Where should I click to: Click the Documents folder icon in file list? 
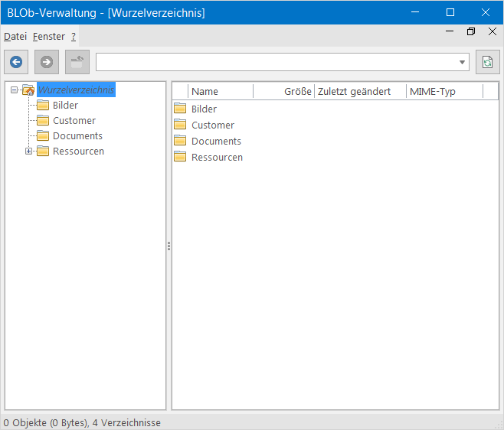point(181,141)
